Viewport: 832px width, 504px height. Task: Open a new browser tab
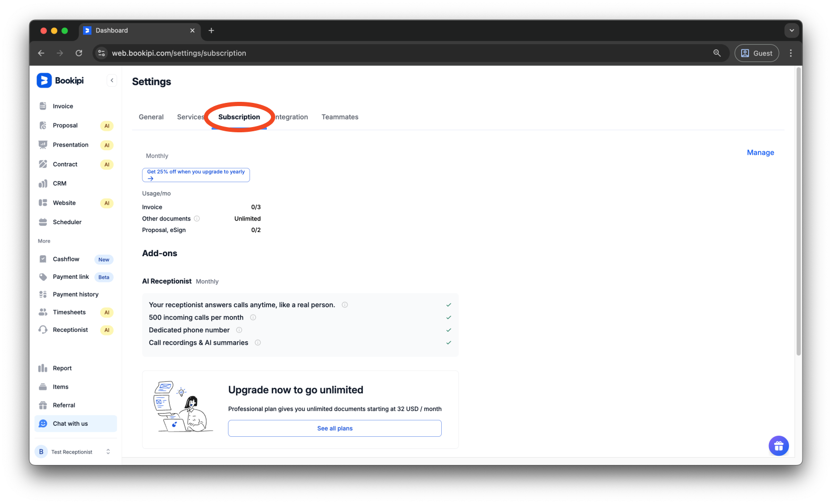[211, 30]
